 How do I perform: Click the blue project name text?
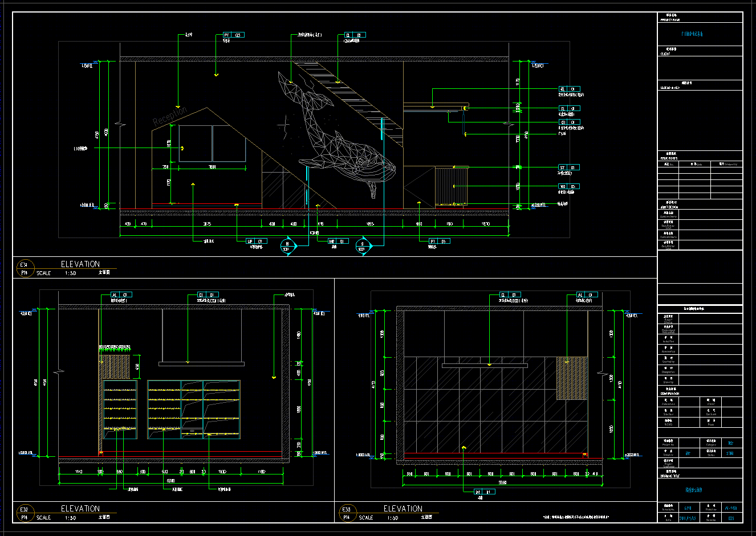(692, 34)
